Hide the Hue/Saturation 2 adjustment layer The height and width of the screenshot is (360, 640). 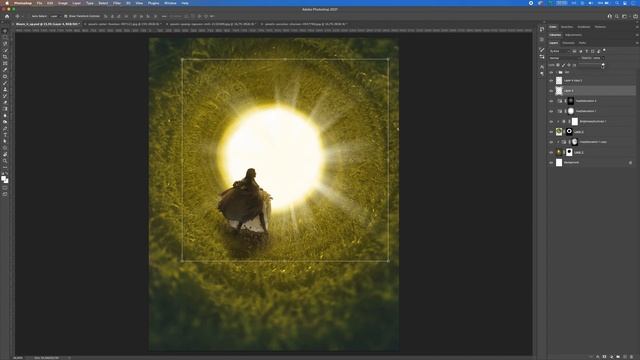[551, 101]
